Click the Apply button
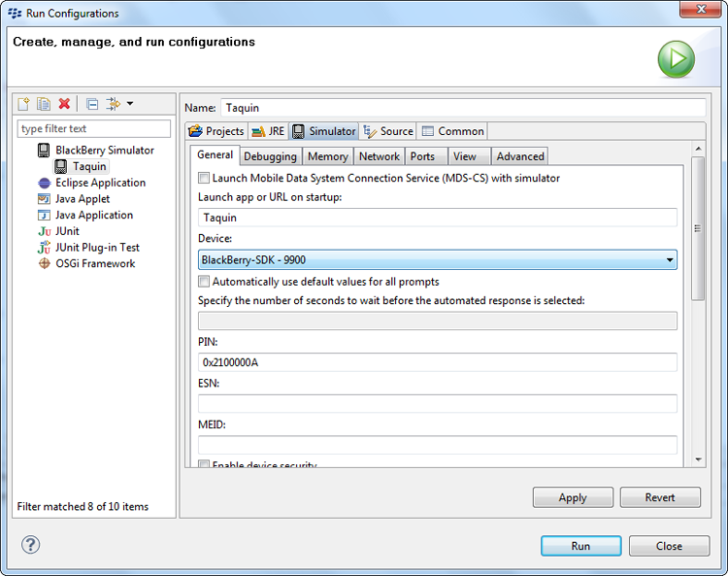 pos(573,497)
